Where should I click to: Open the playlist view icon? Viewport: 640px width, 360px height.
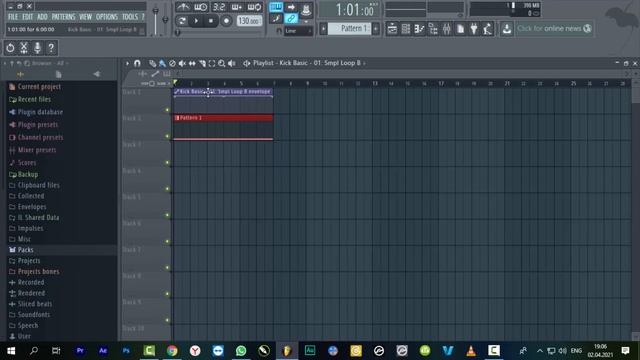tap(392, 29)
